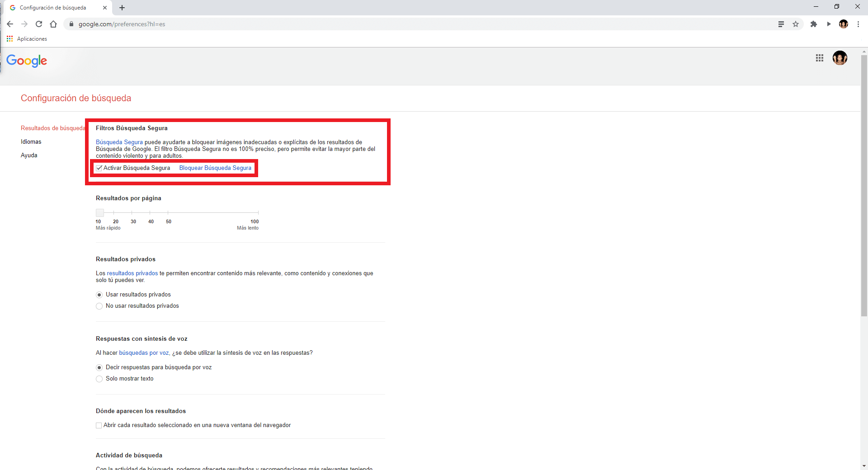The width and height of the screenshot is (868, 470).
Task: Click the browser forward arrow
Action: pyautogui.click(x=24, y=24)
